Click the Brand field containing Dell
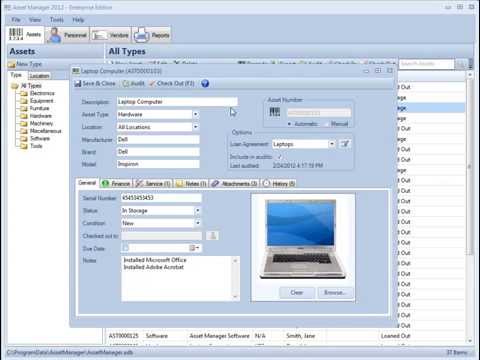 point(158,152)
